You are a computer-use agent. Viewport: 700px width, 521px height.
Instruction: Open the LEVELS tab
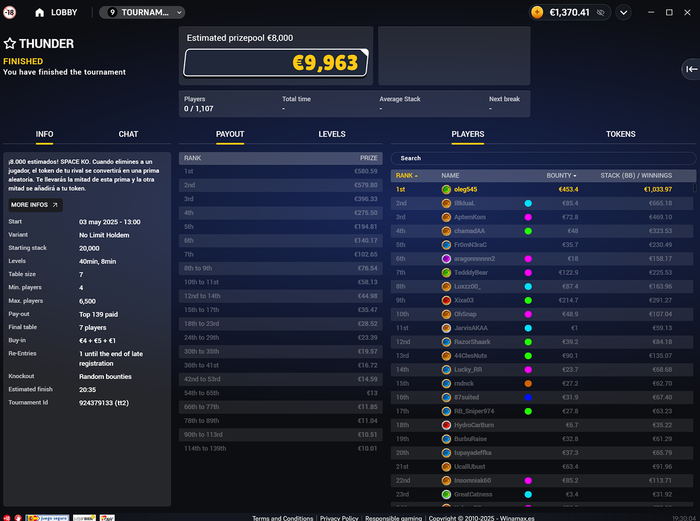coord(332,134)
